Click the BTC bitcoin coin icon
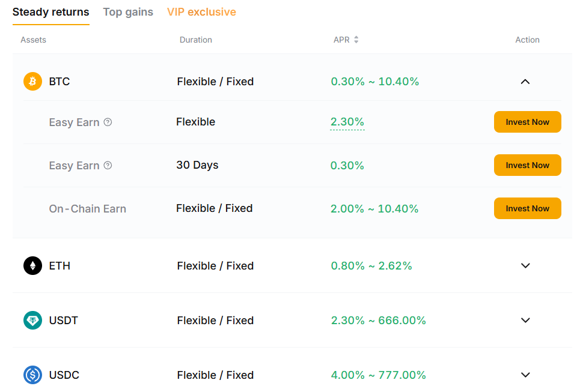574x392 pixels. point(32,81)
